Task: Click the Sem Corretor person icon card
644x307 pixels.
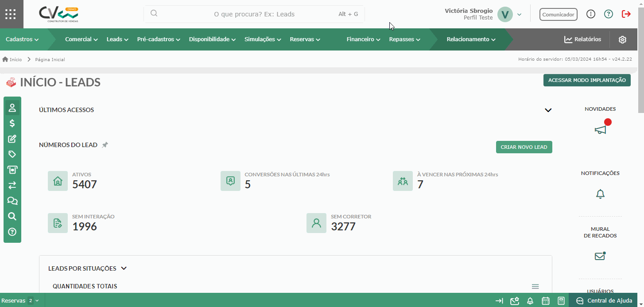Action: 316,223
